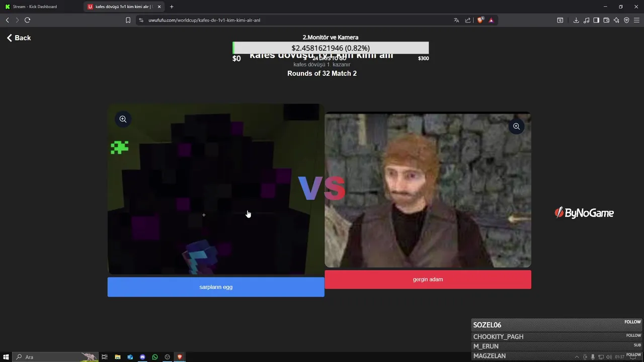The image size is (644, 362).
Task: Select CHOOKITY_PAGH in the followers overlay
Action: click(x=557, y=336)
